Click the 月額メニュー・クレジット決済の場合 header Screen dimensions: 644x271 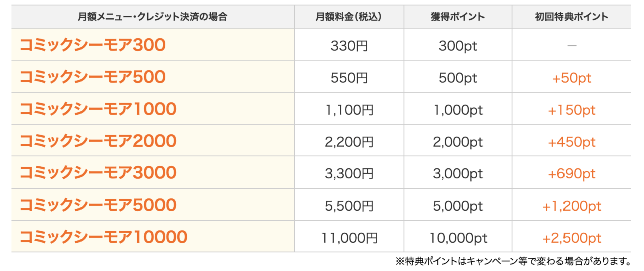(152, 17)
